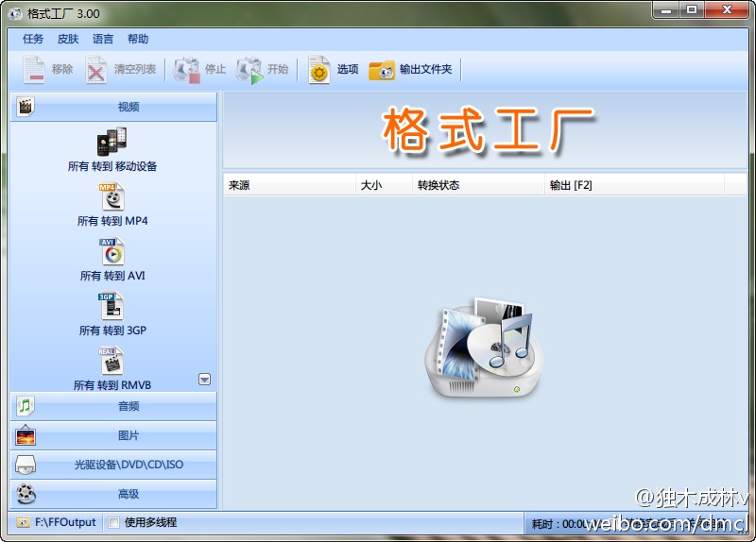Click the 移除 text label

(x=62, y=69)
